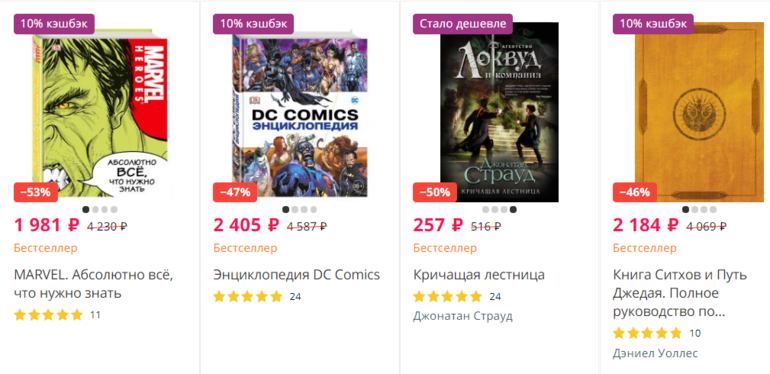770x374 pixels.
Task: Open the Локвуд и компания book cover
Action: pyautogui.click(x=499, y=111)
